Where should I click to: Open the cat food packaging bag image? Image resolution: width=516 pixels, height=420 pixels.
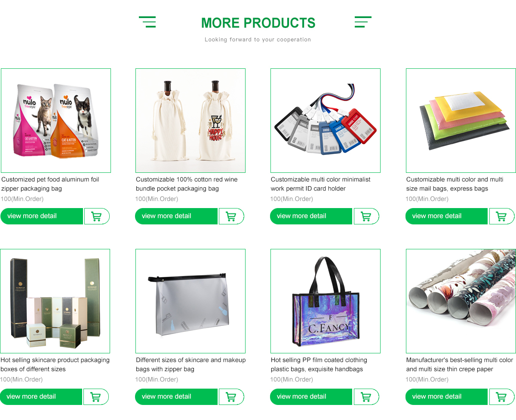(56, 121)
